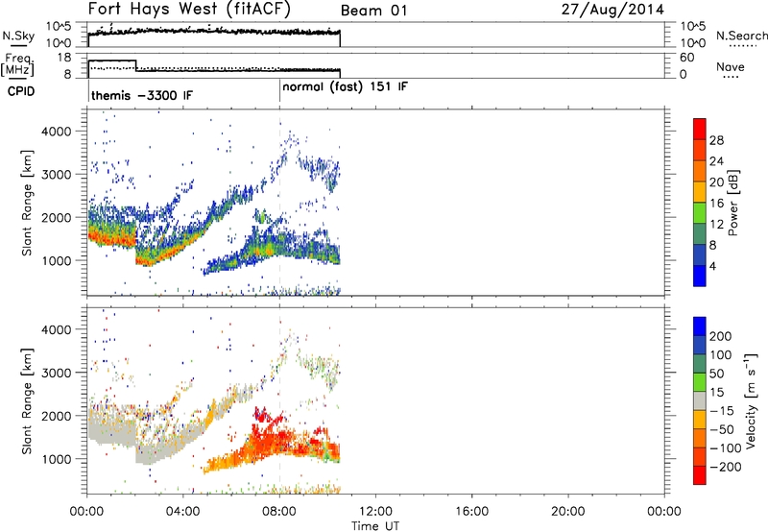The height and width of the screenshot is (532, 768).
Task: Click the lower panel 'Slant Range [km]' label
Action: pos(27,401)
